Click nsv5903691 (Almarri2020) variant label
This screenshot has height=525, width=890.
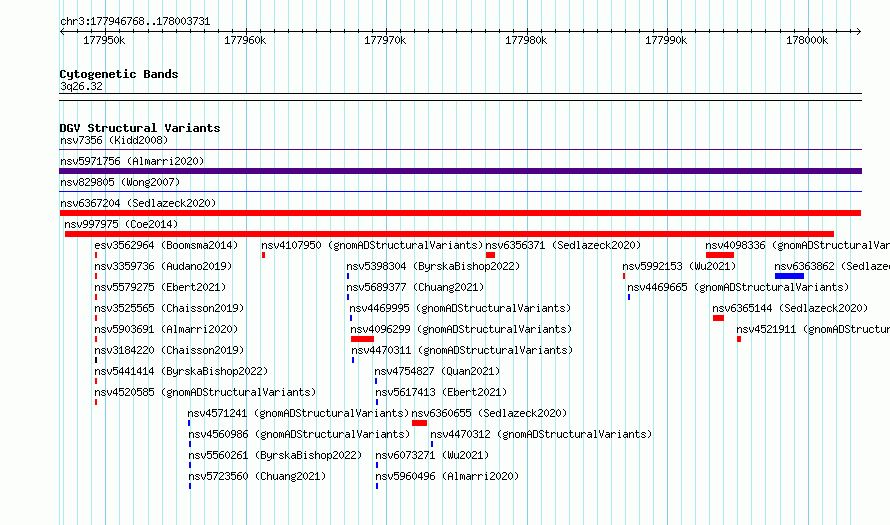(x=166, y=329)
